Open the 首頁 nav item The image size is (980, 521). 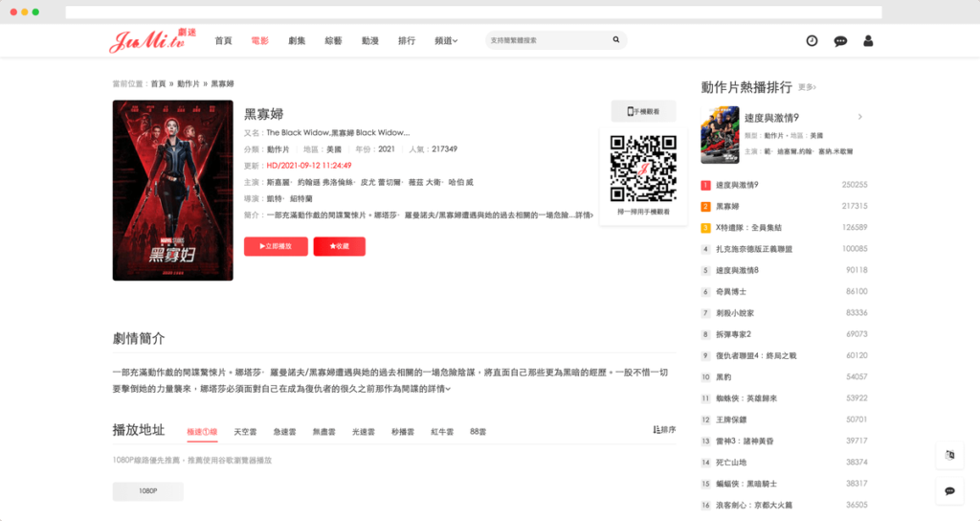click(223, 40)
